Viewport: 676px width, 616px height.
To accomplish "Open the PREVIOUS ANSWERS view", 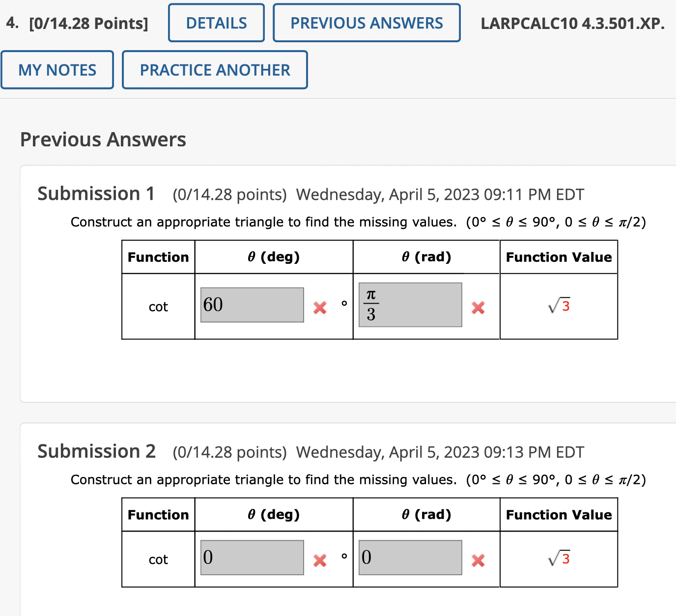I will [366, 23].
